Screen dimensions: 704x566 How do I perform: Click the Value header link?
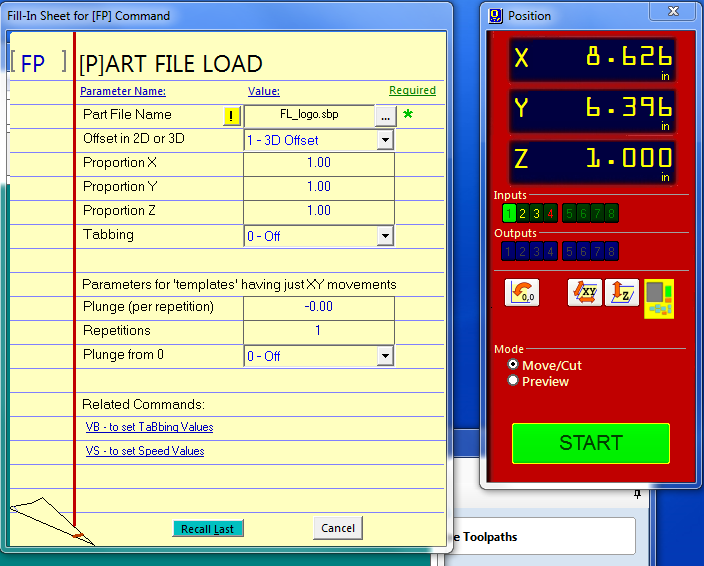(264, 91)
